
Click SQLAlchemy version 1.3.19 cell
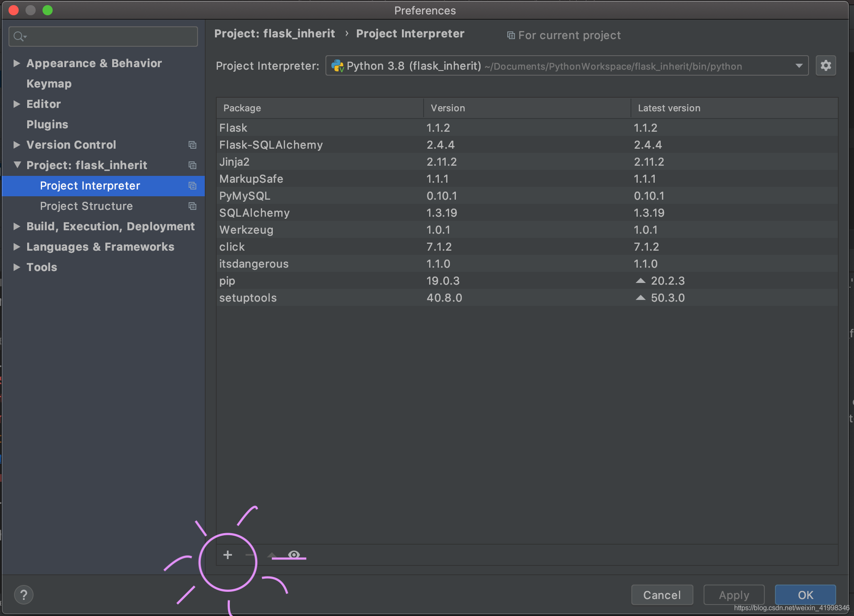(442, 213)
